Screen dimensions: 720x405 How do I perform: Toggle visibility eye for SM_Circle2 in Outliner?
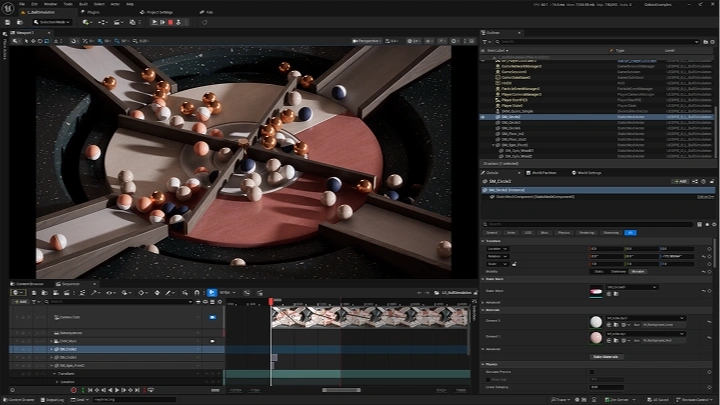tap(483, 117)
